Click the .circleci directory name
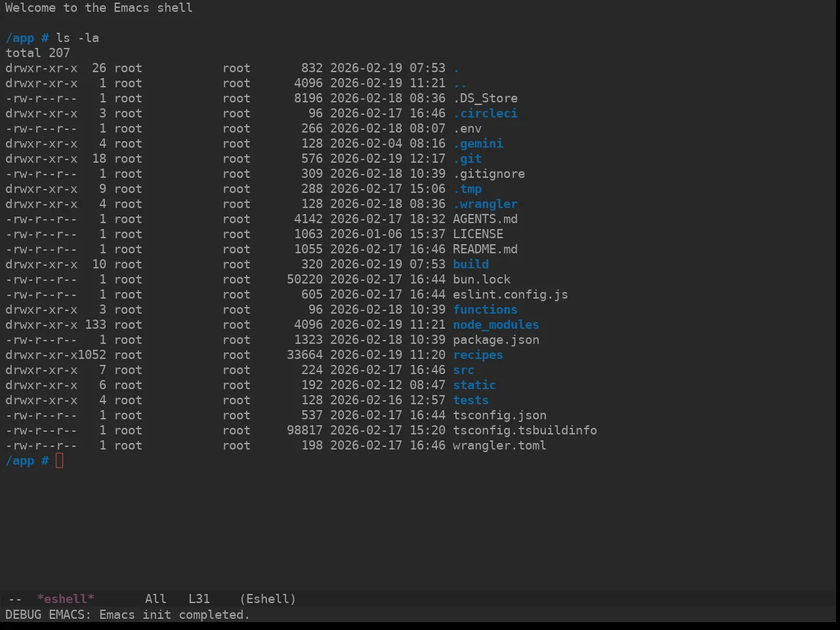This screenshot has width=840, height=630. click(486, 114)
